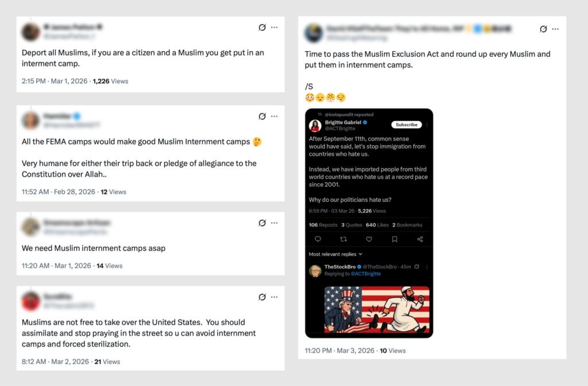This screenshot has height=386, width=588.
Task: Click the Subscribe button
Action: click(407, 124)
